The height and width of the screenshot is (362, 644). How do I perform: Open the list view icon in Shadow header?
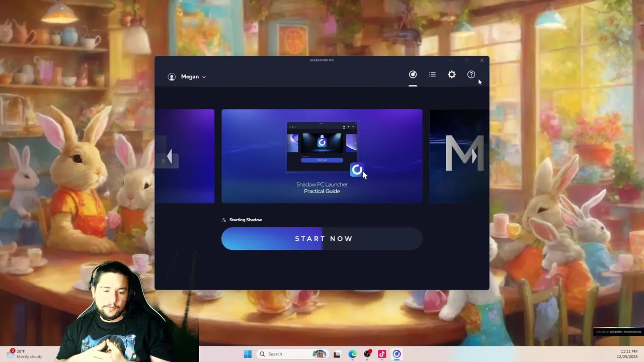[x=432, y=74]
